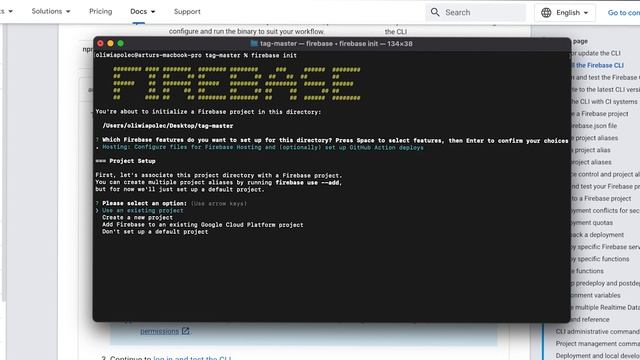Choose 'Create a new project' in terminal

(x=137, y=218)
